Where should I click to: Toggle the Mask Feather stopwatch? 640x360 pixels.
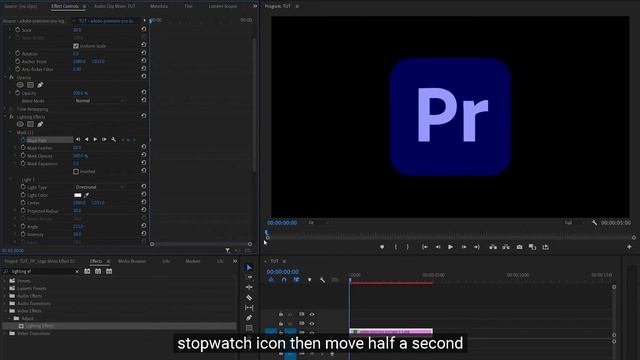[23, 148]
